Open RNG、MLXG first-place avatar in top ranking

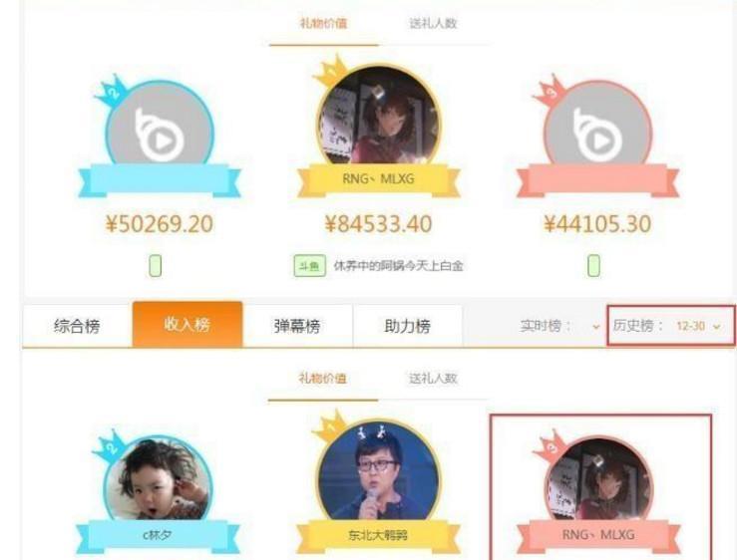[379, 116]
